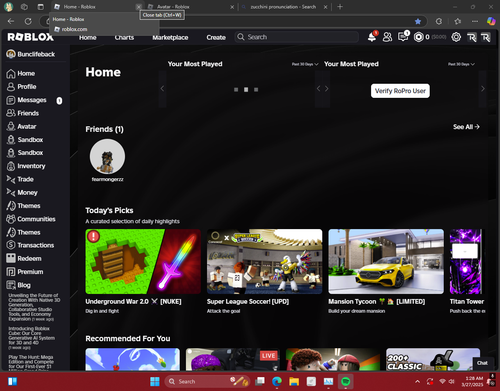The image size is (500, 391).
Task: Close the Home - Roblox tab
Action: [x=138, y=7]
